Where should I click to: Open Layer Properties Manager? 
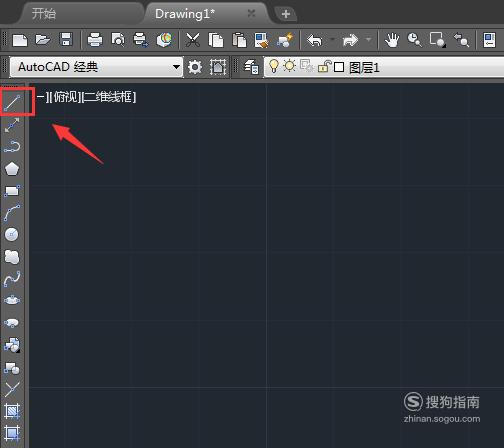(x=251, y=67)
